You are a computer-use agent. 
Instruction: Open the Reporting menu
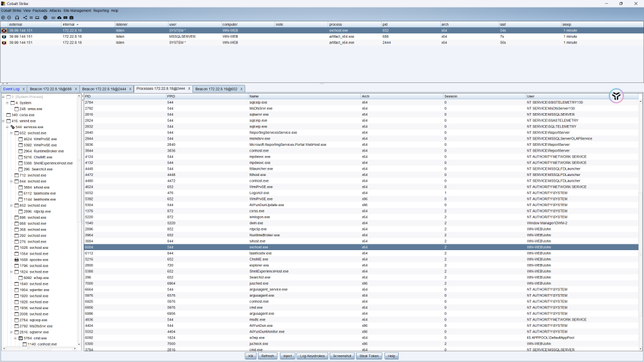(x=101, y=11)
